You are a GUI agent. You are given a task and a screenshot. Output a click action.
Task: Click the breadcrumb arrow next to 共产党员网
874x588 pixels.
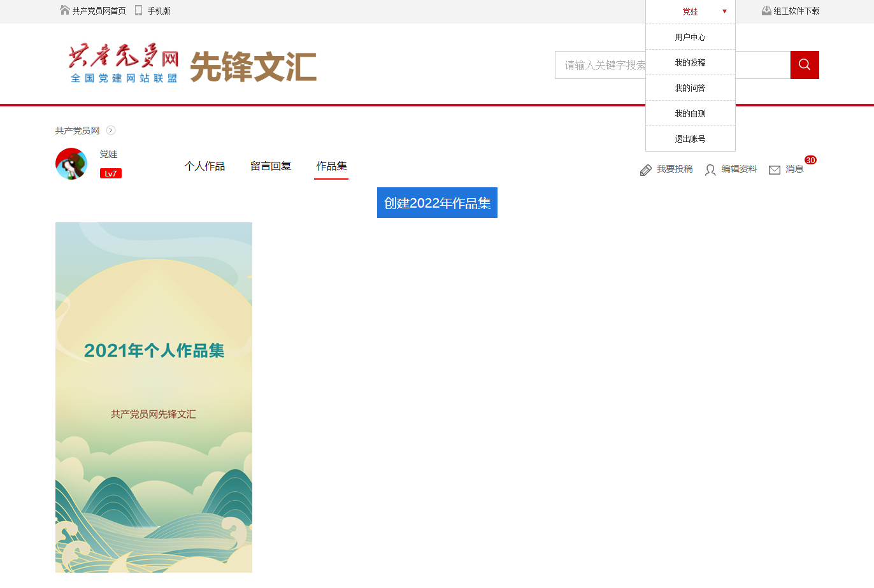click(111, 131)
